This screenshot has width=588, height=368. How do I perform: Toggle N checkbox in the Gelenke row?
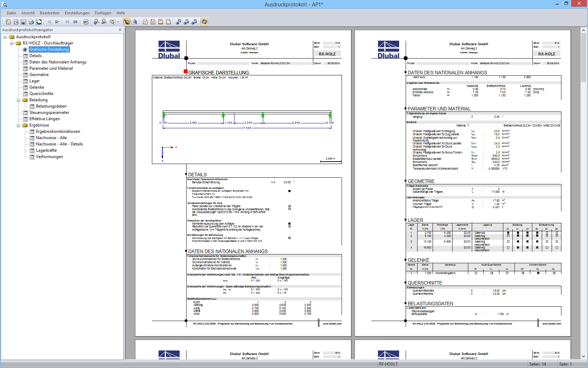476,273
